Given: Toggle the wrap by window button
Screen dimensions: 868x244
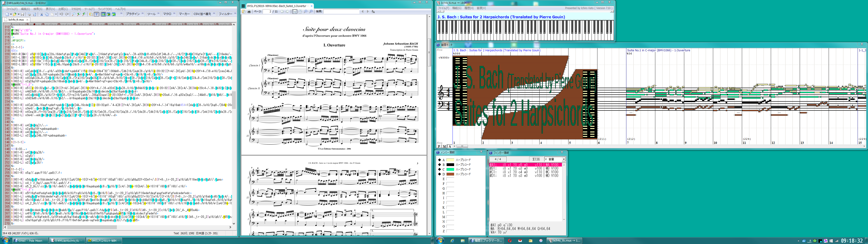Looking at the screenshot, I should (x=113, y=14).
